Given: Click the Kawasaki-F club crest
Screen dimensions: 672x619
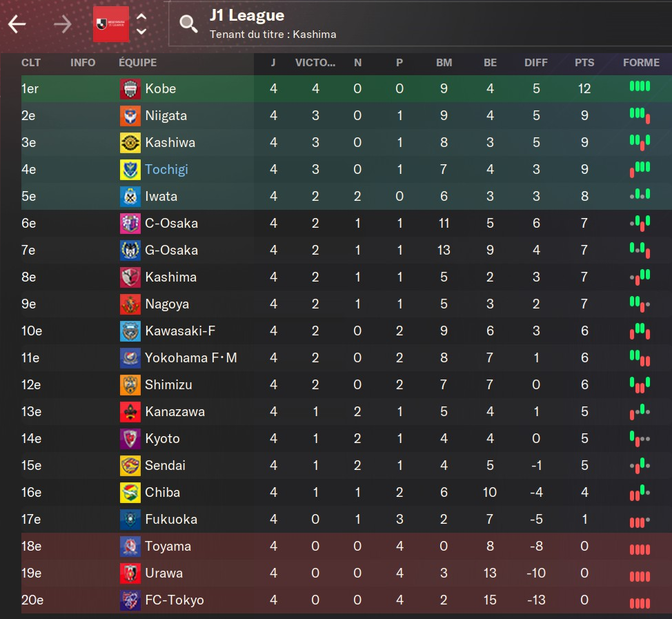Looking at the screenshot, I should [130, 331].
